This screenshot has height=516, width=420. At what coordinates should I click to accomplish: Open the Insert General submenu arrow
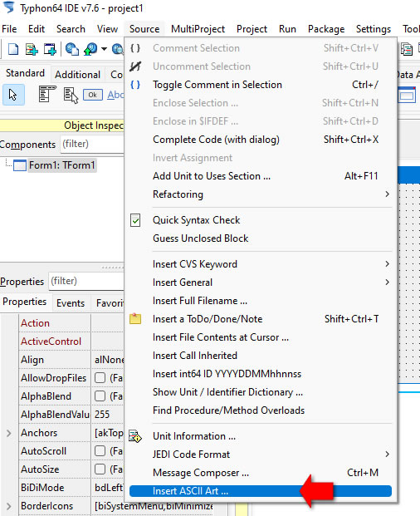(387, 283)
